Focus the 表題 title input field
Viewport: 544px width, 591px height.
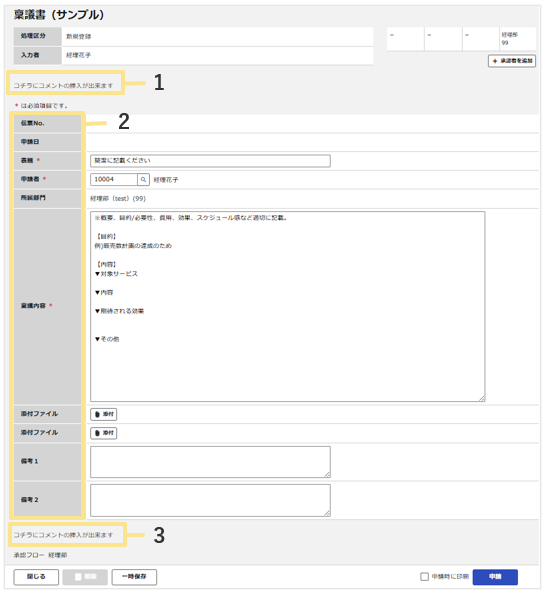(210, 161)
